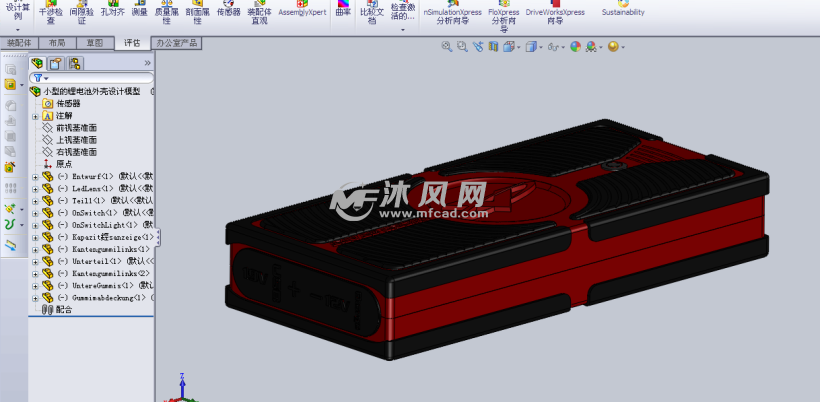The image size is (820, 402).
Task: Click the green curved path icon in left toolbar
Action: pyautogui.click(x=10, y=225)
